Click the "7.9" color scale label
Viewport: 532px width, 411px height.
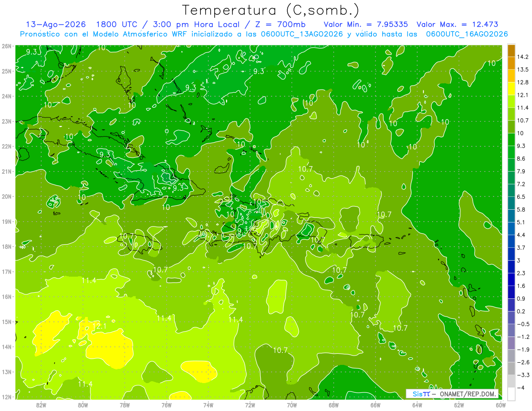click(x=521, y=172)
